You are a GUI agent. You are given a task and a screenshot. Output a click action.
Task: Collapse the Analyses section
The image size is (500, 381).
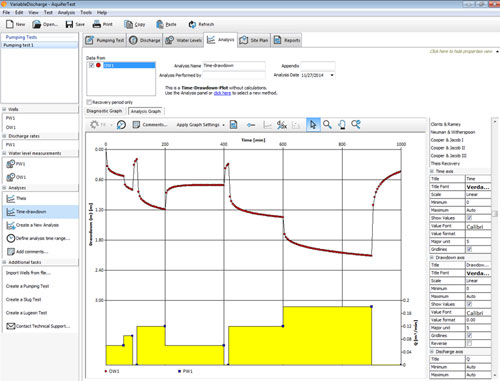click(4, 188)
